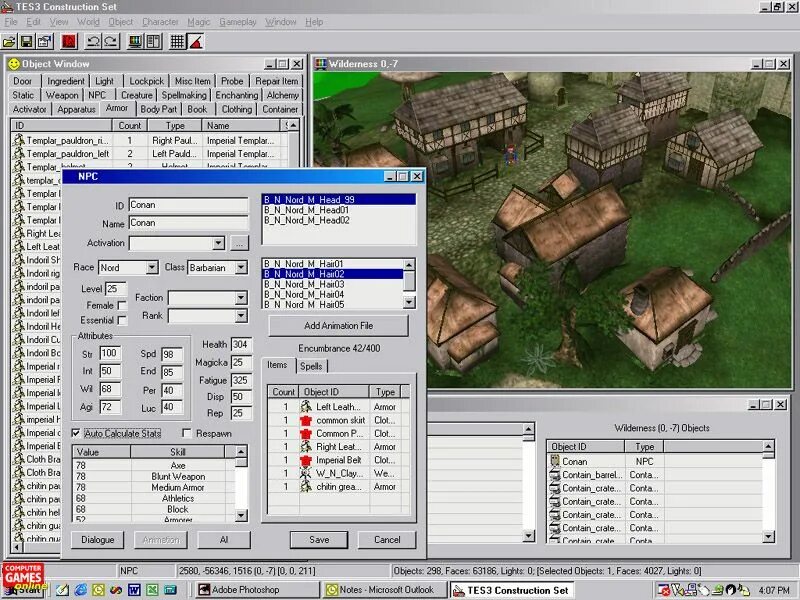Open the File menu

point(11,22)
